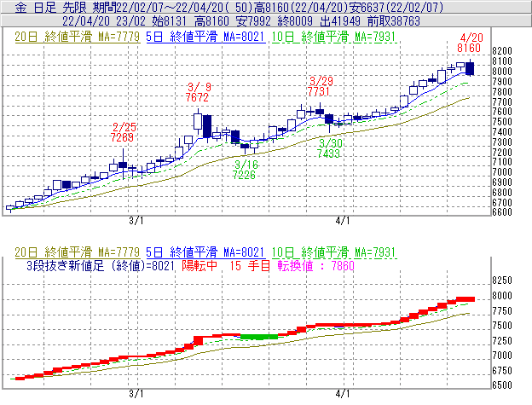Click the large dark candlestick after 3/9 peak
Screen dimensions: 532x405
click(207, 126)
